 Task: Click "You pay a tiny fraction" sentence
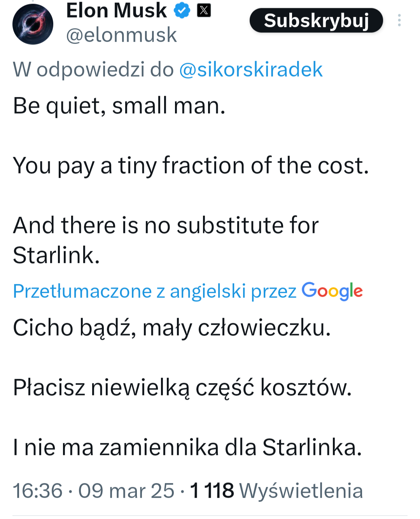click(x=191, y=166)
